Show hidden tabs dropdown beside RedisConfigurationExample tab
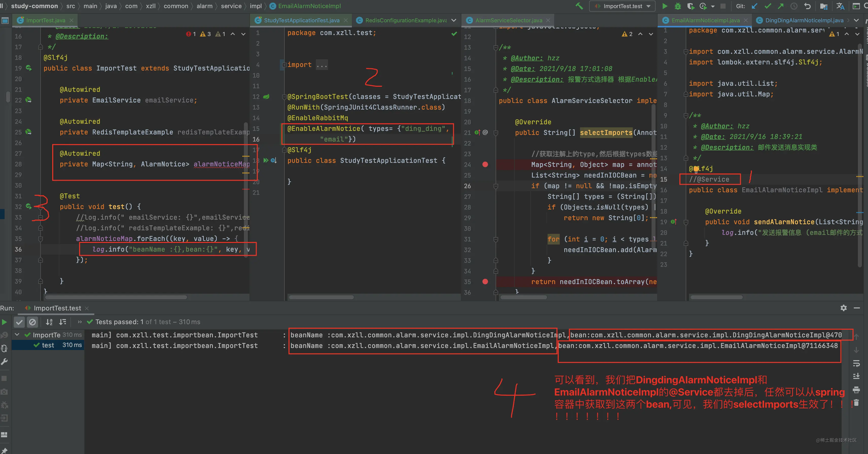 454,20
